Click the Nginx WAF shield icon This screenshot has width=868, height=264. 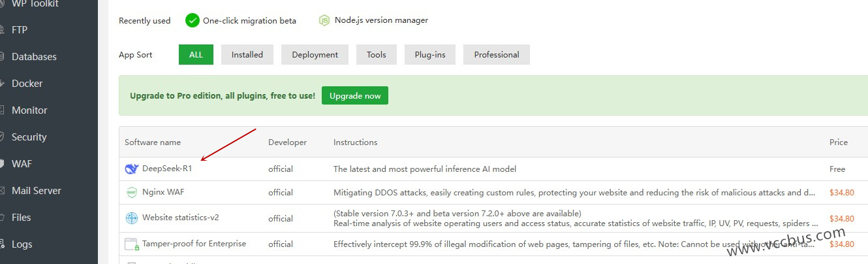132,193
